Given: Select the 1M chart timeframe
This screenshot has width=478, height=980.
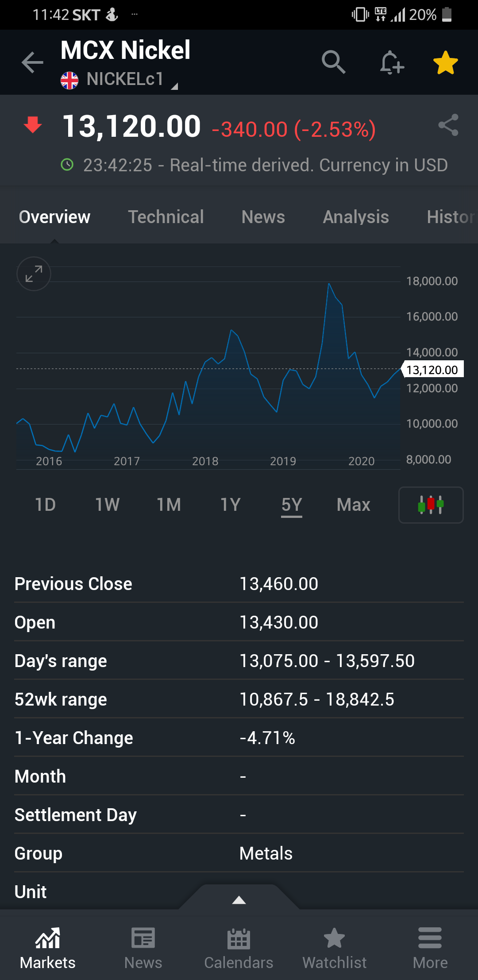Looking at the screenshot, I should tap(169, 505).
